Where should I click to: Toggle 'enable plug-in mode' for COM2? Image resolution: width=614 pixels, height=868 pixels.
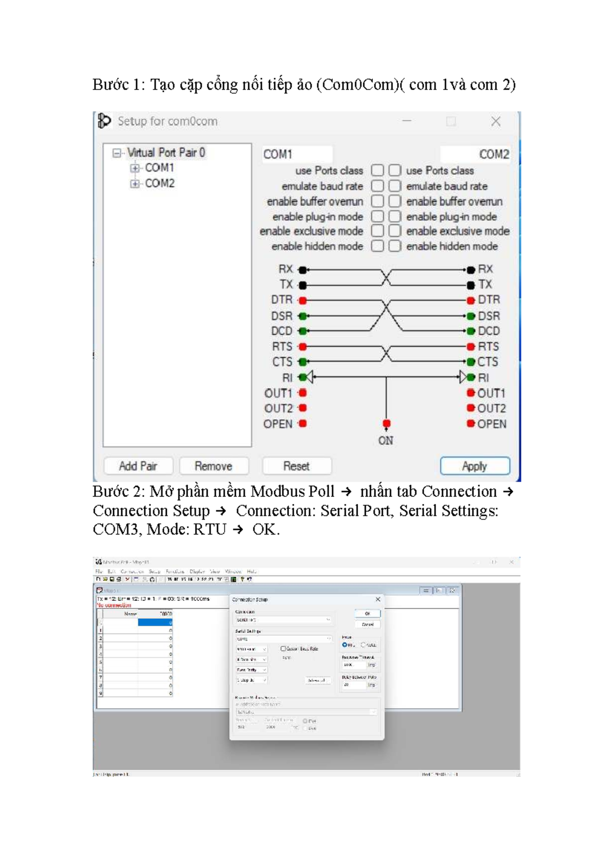[x=394, y=216]
